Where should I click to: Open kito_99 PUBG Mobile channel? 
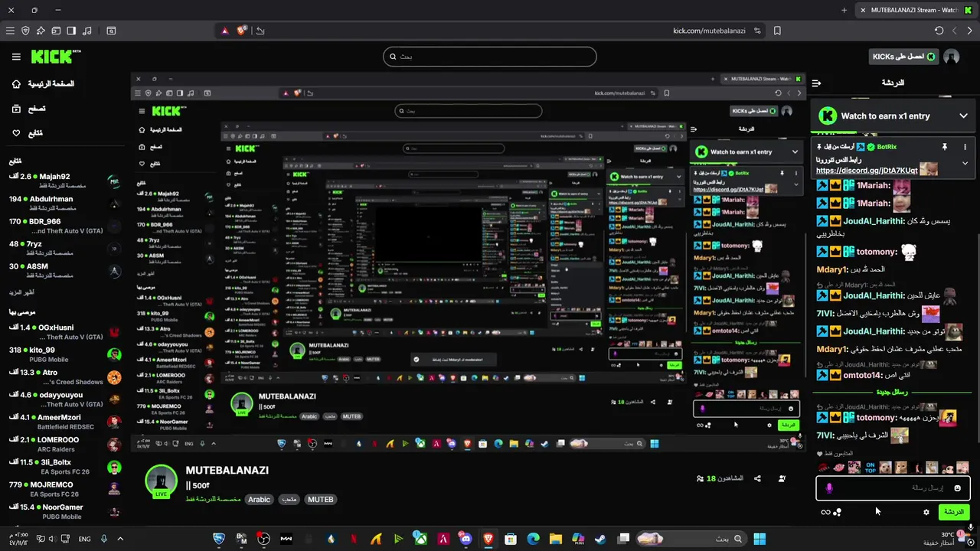click(x=65, y=354)
